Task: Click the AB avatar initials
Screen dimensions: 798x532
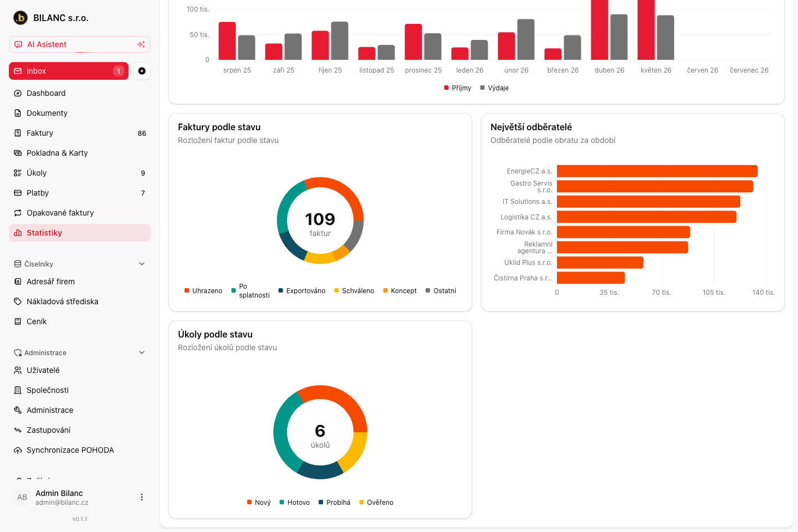Action: pos(22,497)
